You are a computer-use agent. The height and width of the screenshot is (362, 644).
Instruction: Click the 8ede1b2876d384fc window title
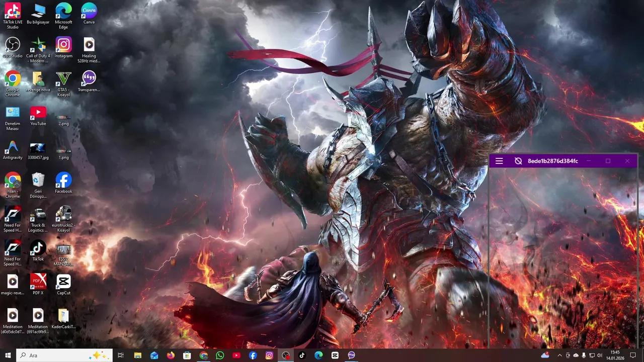click(x=553, y=161)
